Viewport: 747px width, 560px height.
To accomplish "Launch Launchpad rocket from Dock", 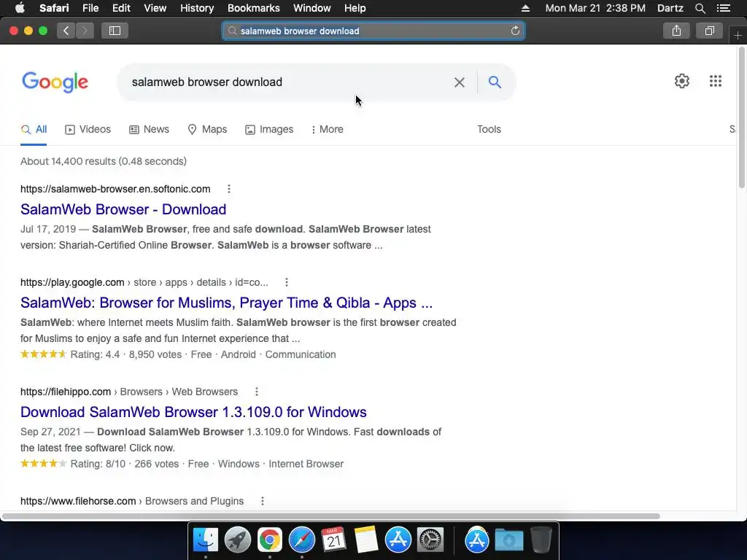I will pyautogui.click(x=237, y=540).
